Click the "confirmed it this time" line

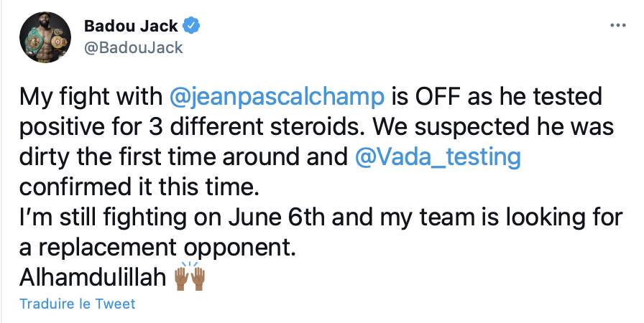pyautogui.click(x=139, y=187)
